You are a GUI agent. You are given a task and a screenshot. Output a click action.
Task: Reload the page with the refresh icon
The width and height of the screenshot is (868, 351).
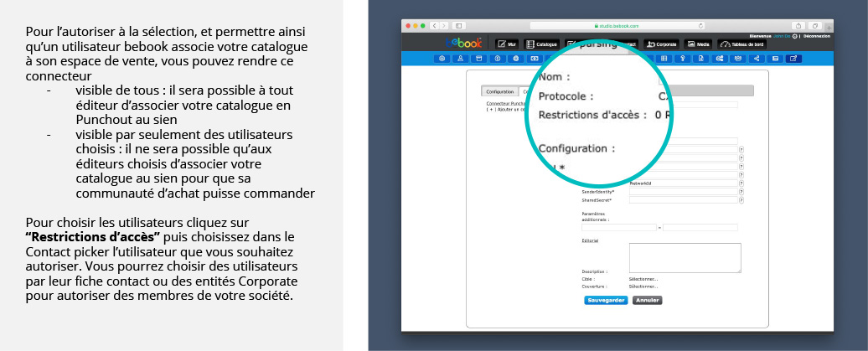[x=700, y=25]
